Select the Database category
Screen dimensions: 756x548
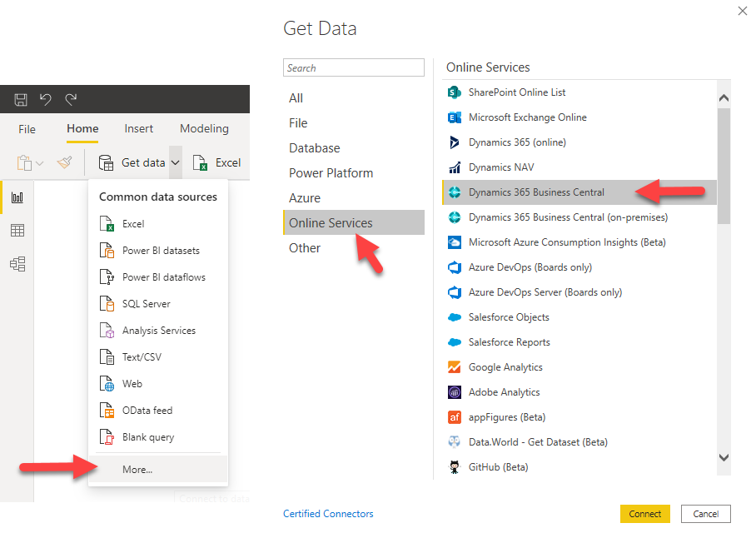(x=354, y=148)
